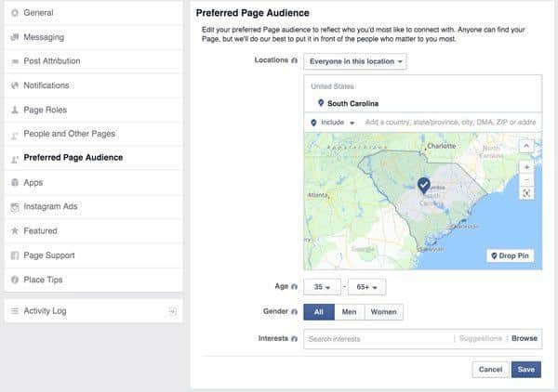Image resolution: width=558 pixels, height=392 pixels.
Task: Open the Everyone in this location dropdown
Action: coord(355,61)
